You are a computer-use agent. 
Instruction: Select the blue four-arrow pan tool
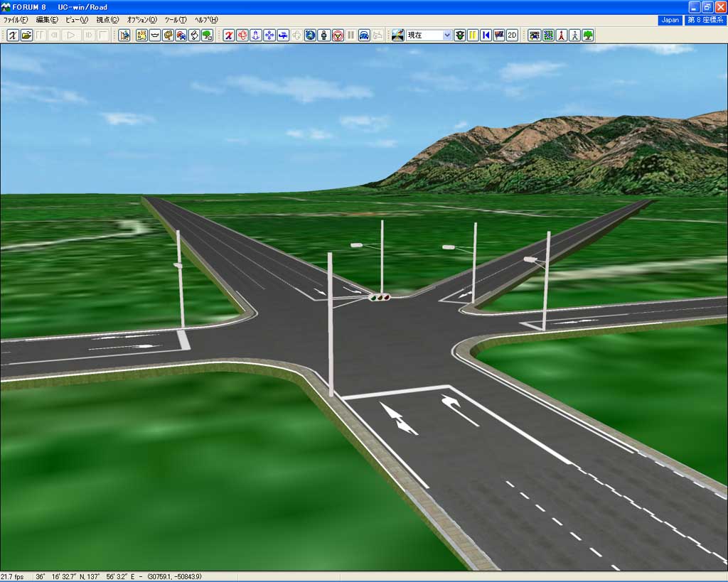pyautogui.click(x=269, y=36)
